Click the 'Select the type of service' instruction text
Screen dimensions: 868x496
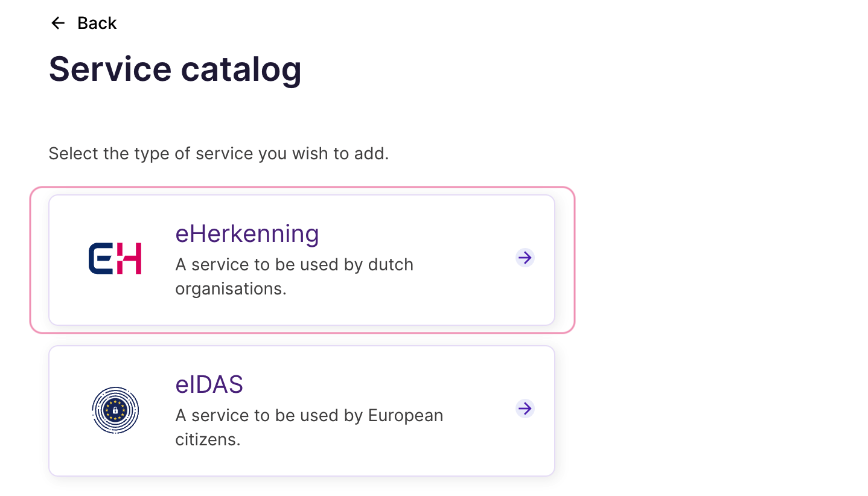tap(219, 153)
